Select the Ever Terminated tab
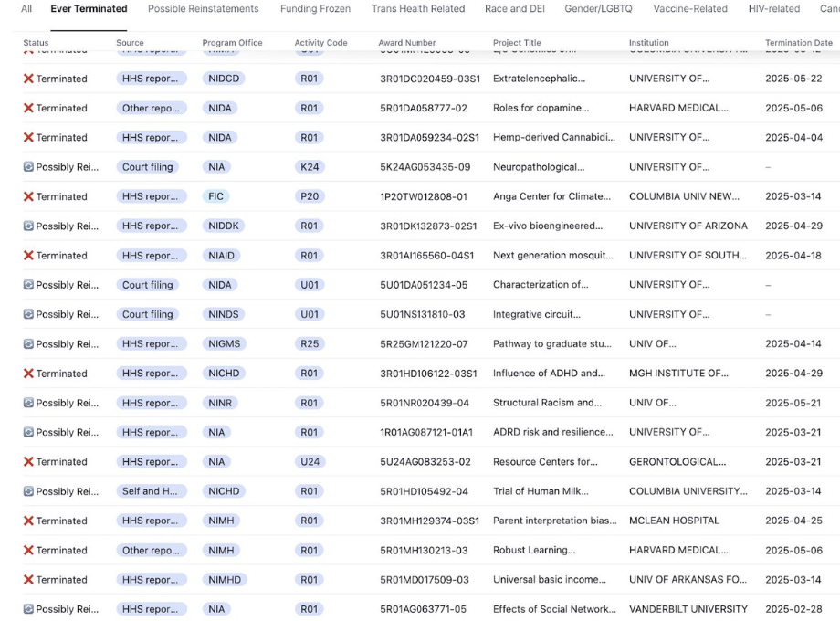 coord(89,8)
